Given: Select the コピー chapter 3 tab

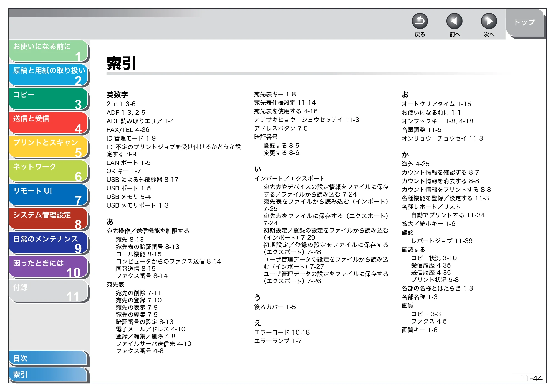Looking at the screenshot, I should click(x=49, y=99).
